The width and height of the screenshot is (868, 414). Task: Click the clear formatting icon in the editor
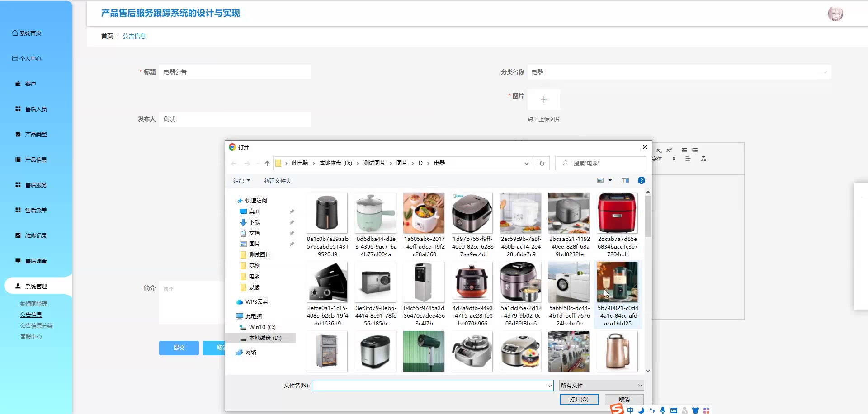click(x=703, y=159)
